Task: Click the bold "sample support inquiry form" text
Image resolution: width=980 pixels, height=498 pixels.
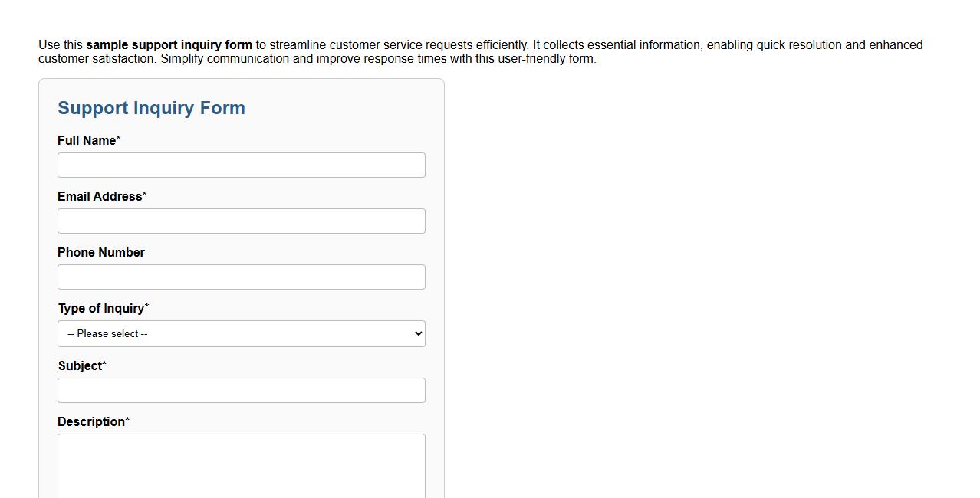Action: pos(169,44)
